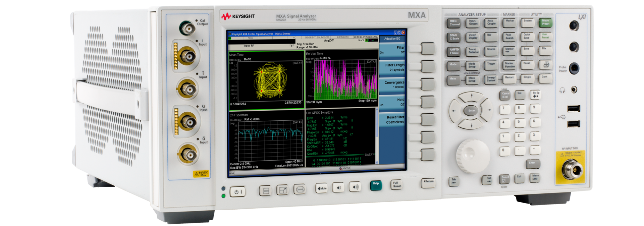This screenshot has height=226, width=644.
Task: Tap the window zoom layout key with the arrow
Action: pos(283,190)
